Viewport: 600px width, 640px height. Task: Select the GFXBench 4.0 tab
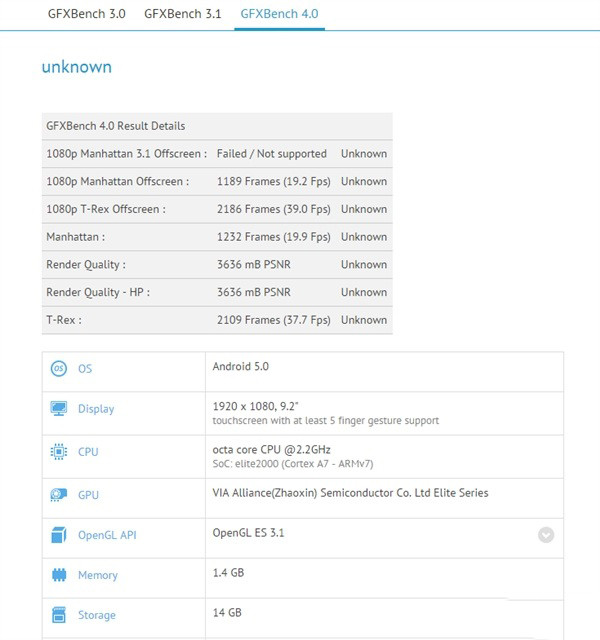tap(279, 14)
